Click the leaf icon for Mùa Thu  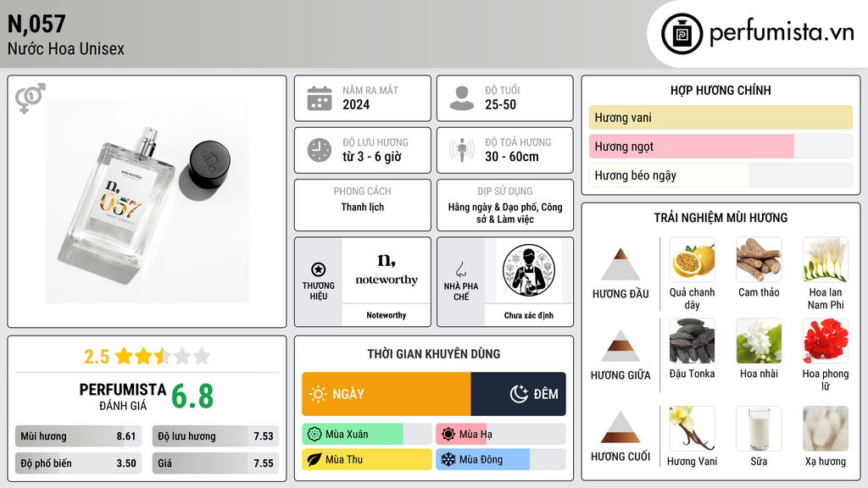point(314,459)
